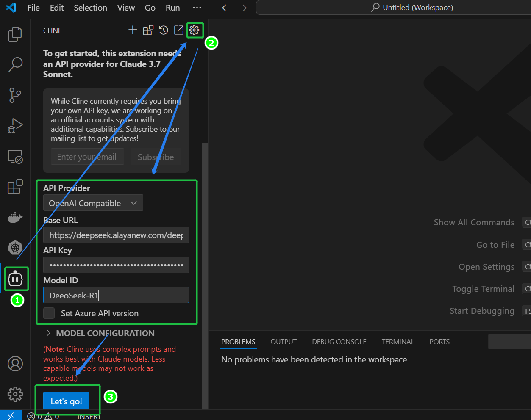Click the Cline robot icon
Viewport: 531px width, 420px height.
pyautogui.click(x=16, y=279)
